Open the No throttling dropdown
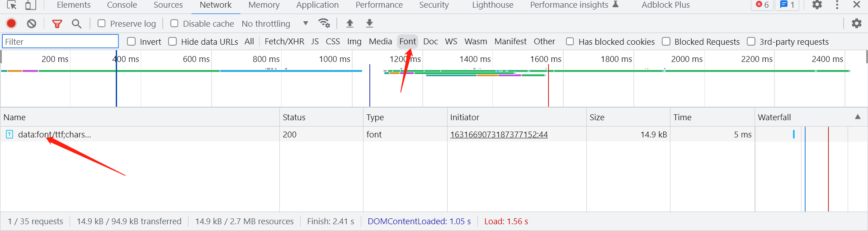This screenshot has height=231, width=868. click(275, 24)
